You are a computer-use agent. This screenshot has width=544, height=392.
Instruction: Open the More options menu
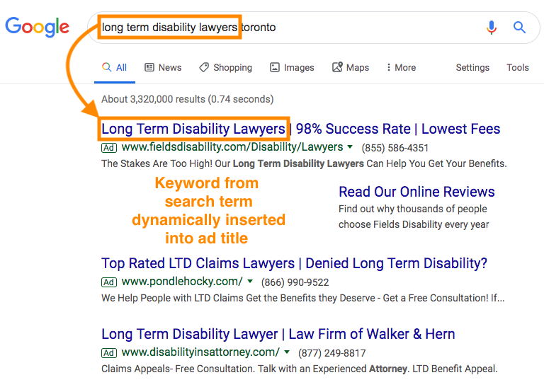[401, 68]
